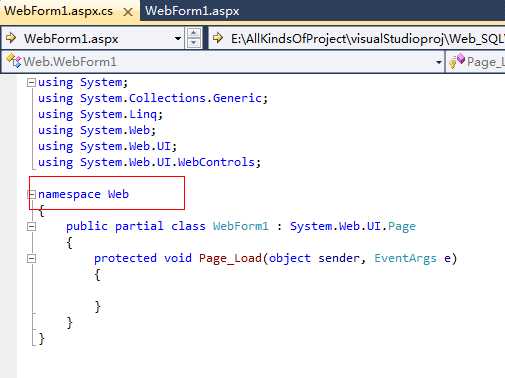Open the Page_L member dropdown
This screenshot has height=378, width=505.
coord(476,62)
